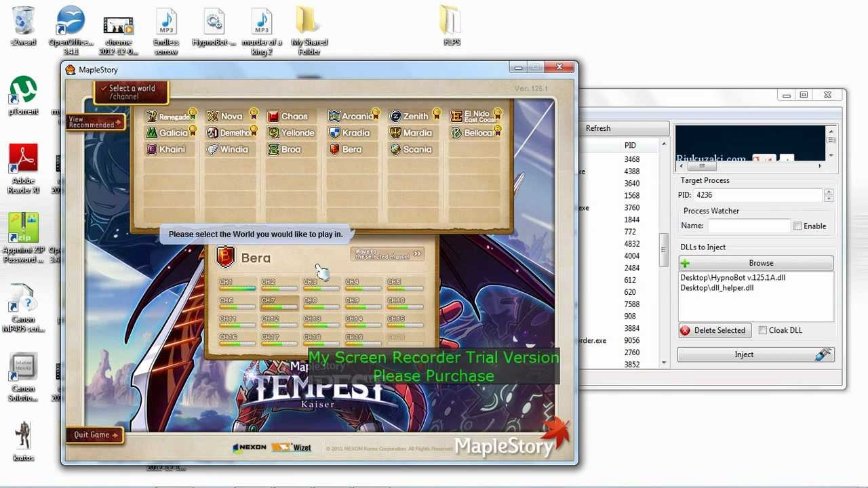868x488 pixels.
Task: Select channel CH.13 in Bera
Action: pyautogui.click(x=321, y=321)
